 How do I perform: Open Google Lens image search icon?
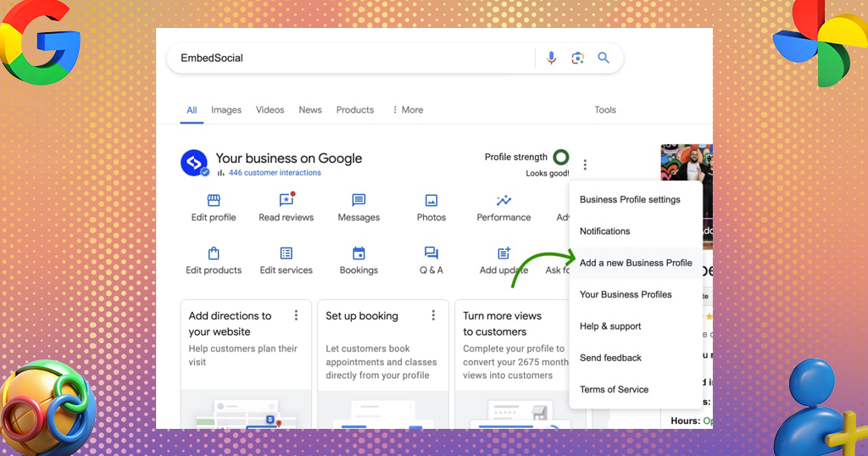[577, 58]
